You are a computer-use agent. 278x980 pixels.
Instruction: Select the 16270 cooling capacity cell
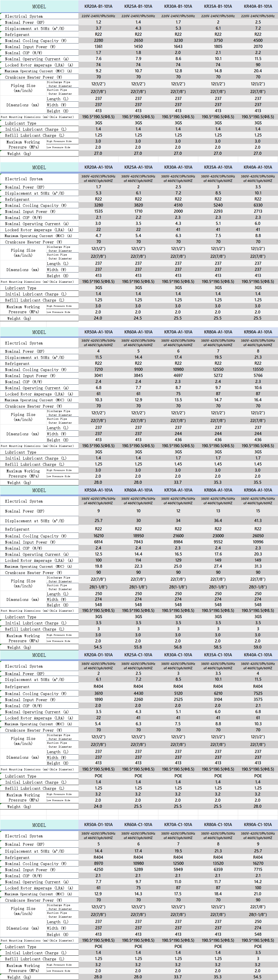point(258,864)
